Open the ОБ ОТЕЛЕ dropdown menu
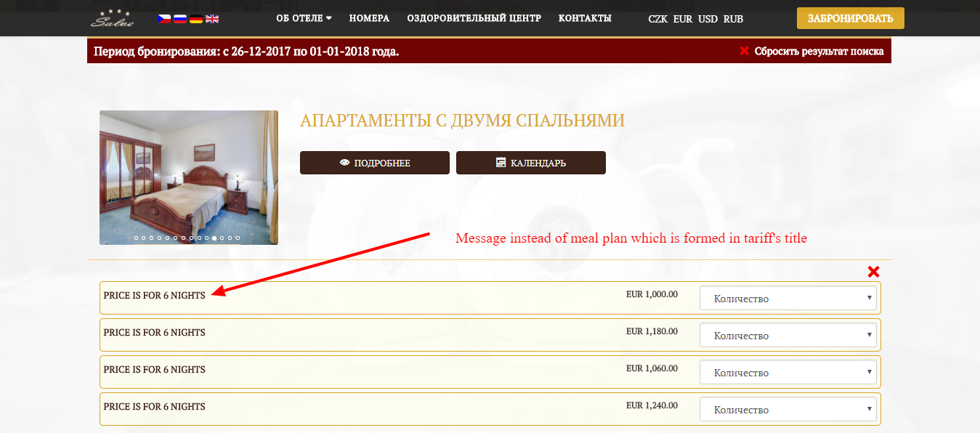 304,18
